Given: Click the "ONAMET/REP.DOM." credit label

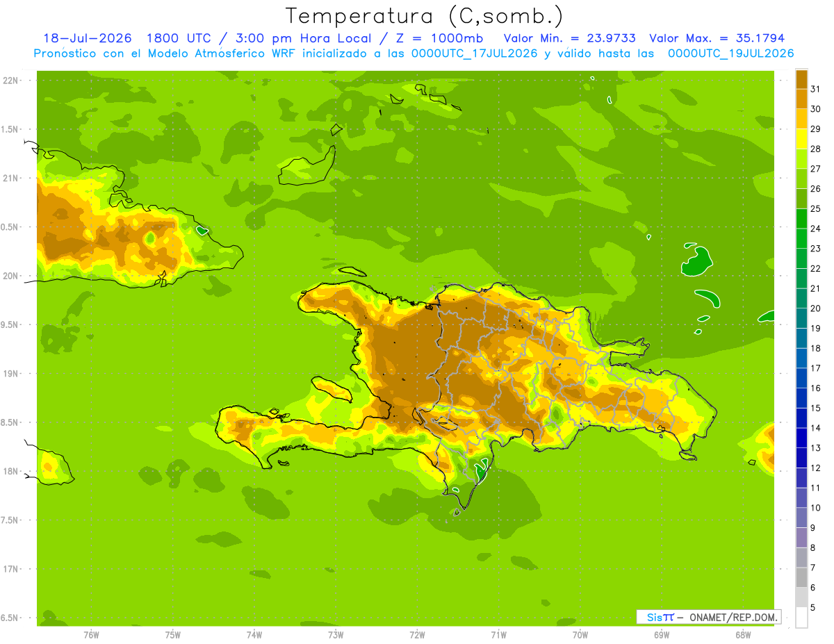Looking at the screenshot, I should (733, 617).
